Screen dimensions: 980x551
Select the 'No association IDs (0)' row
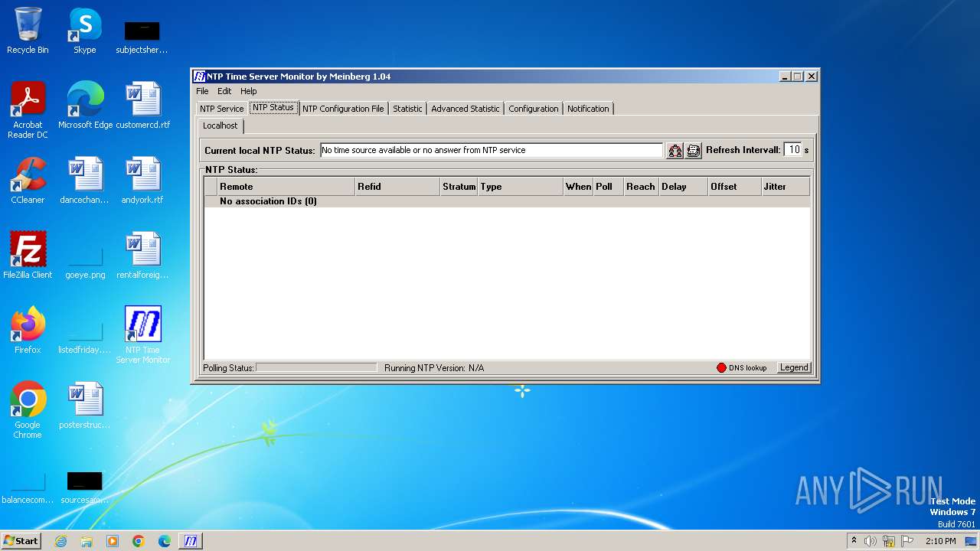(507, 201)
